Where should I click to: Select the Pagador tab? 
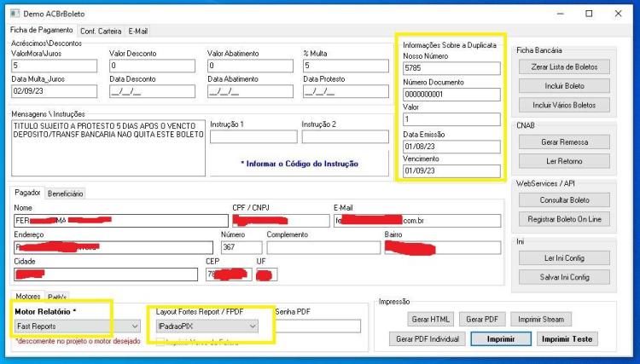(27, 193)
